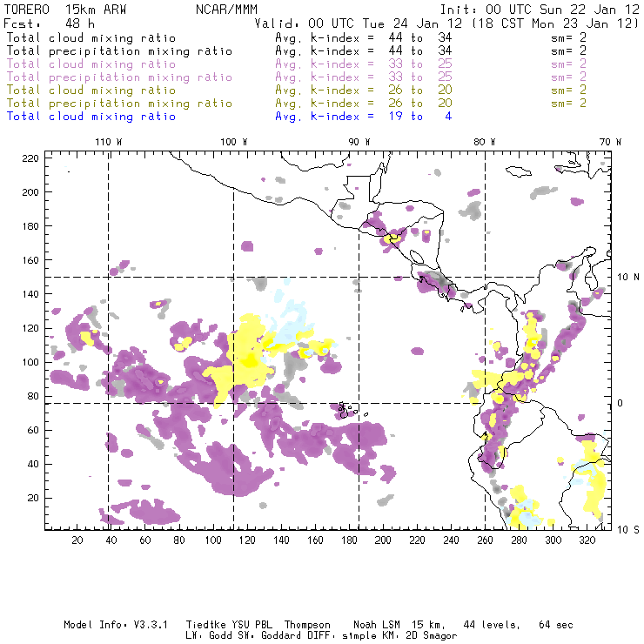This screenshot has width=644, height=644.
Task: Click purple "Total precipitation mixing ratio" legend row
Action: coord(297,77)
